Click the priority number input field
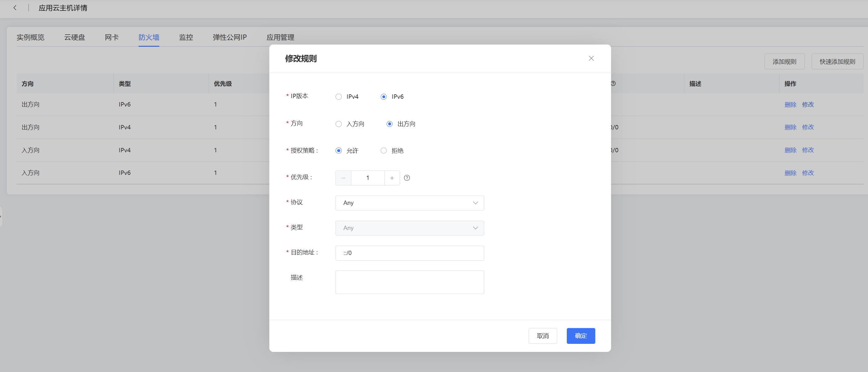 point(368,178)
